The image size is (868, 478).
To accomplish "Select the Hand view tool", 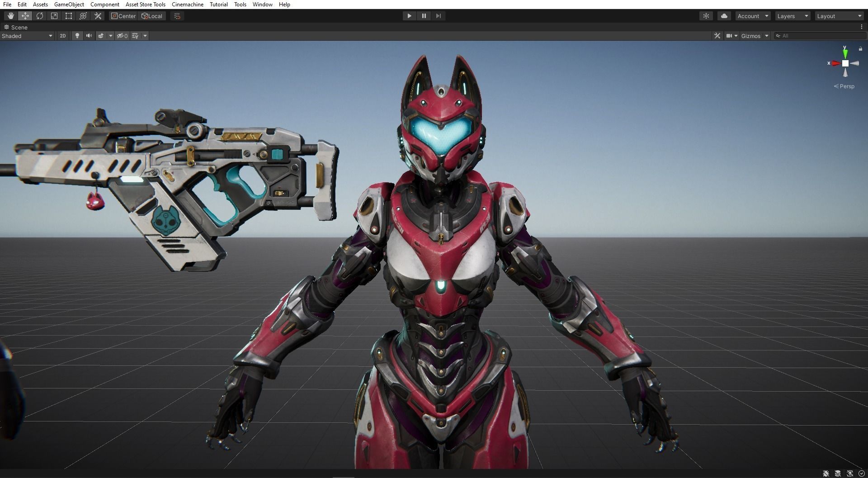I will coord(10,16).
